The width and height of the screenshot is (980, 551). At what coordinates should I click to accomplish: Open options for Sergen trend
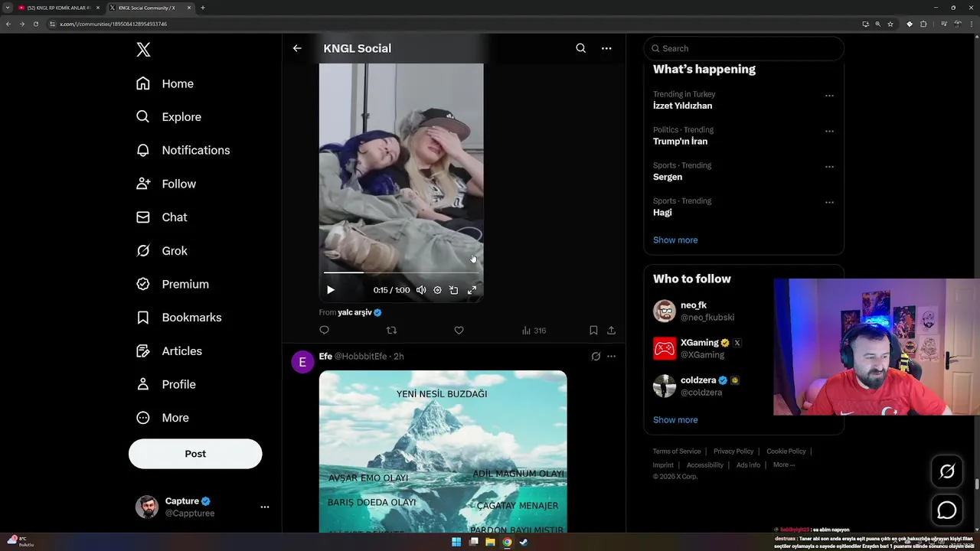(829, 167)
